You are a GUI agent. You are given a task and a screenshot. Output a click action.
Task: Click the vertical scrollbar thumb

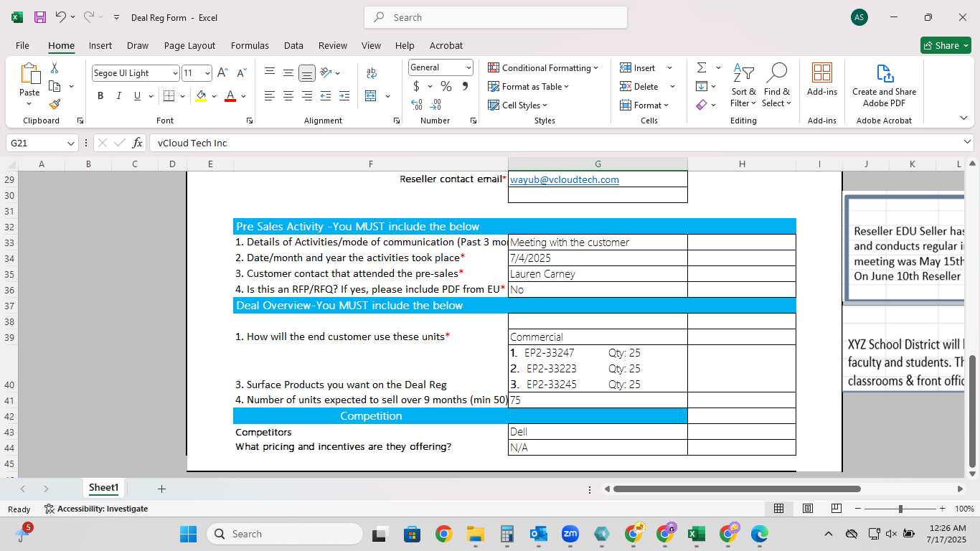coord(972,412)
